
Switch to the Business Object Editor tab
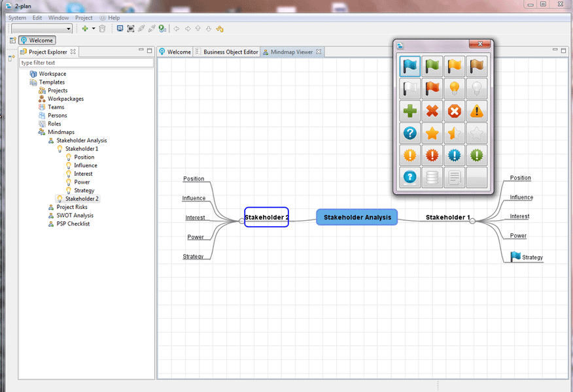click(x=230, y=52)
